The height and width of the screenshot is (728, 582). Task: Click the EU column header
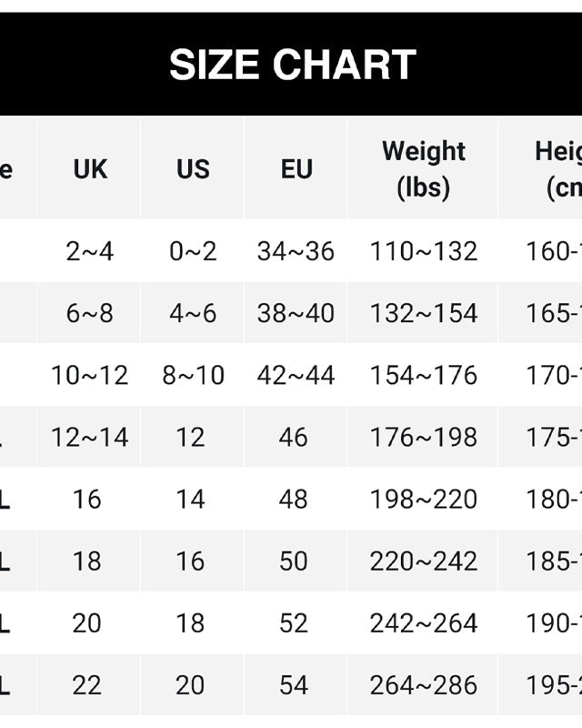pos(296,169)
